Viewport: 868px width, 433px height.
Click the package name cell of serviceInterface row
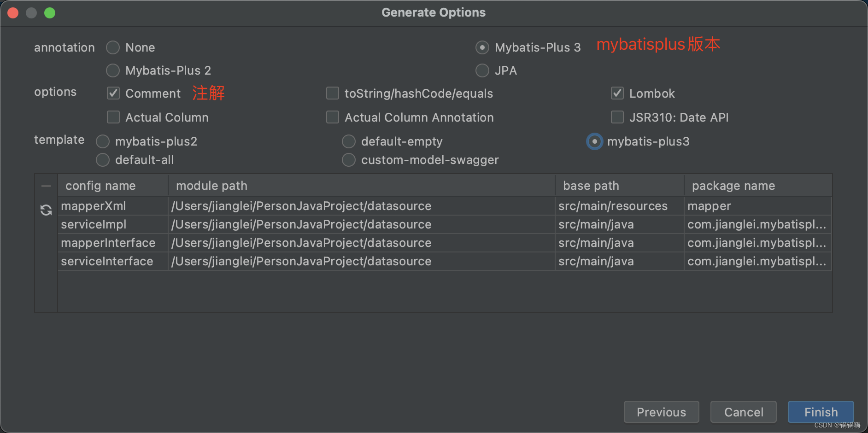click(x=758, y=261)
